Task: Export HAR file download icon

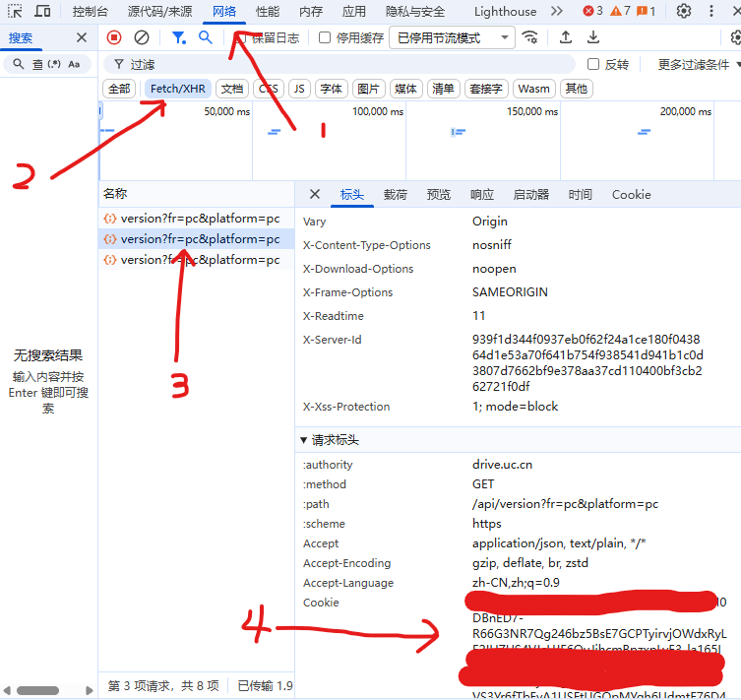Action: (x=593, y=37)
